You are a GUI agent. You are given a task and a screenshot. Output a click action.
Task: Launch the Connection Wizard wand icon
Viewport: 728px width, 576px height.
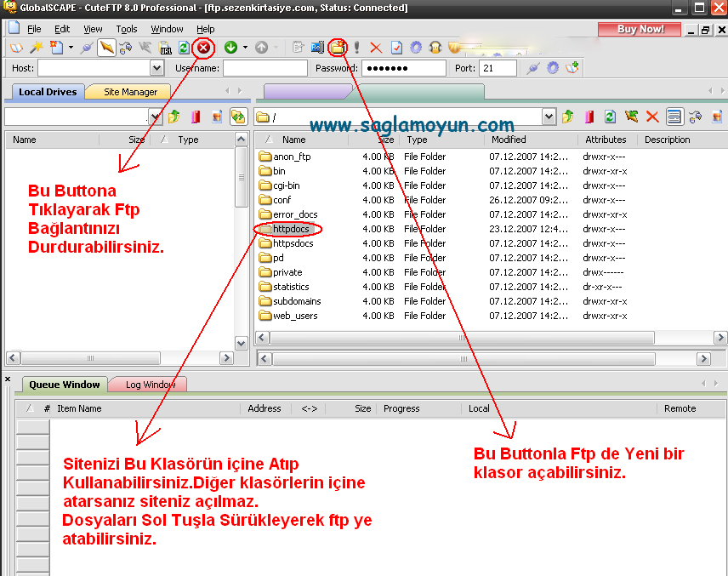pyautogui.click(x=37, y=48)
